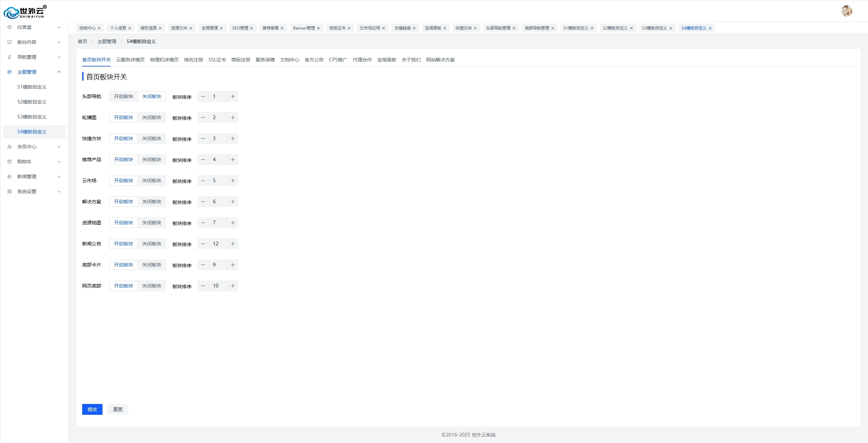868x443 pixels.
Task: Switch to the 域名注册 tab
Action: (193, 60)
